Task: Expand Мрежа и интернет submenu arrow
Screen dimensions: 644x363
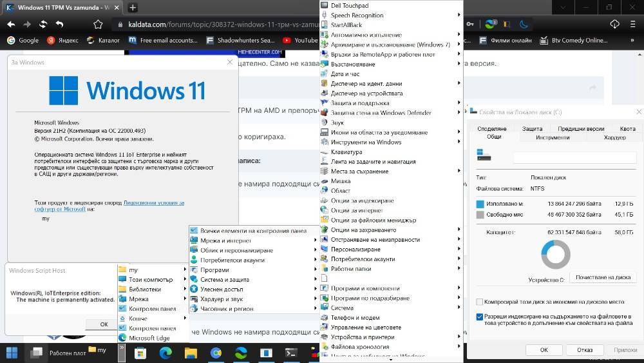Action: click(x=316, y=240)
